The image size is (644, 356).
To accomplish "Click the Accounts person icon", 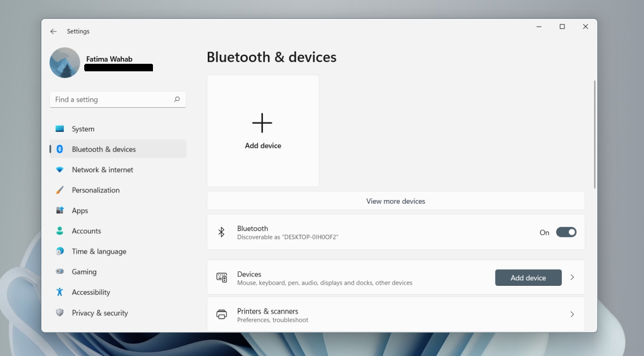I will tap(60, 231).
